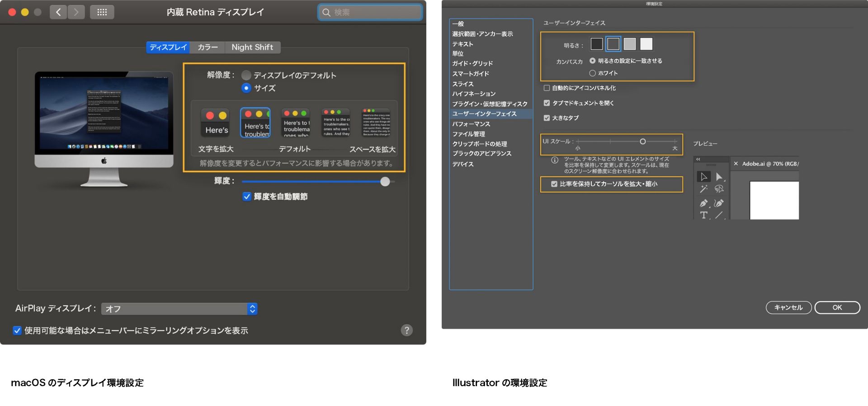Viewport: 868px width, 406px height.
Task: Click the iMac display preview image
Action: [x=104, y=129]
